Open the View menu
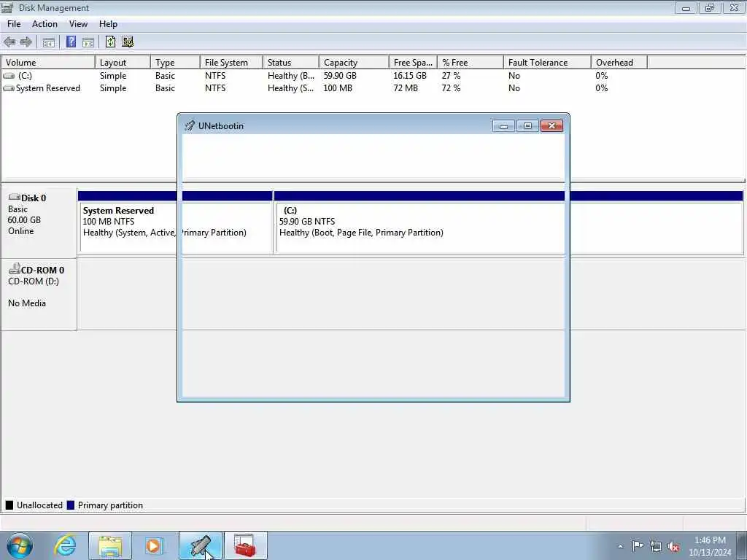Image resolution: width=747 pixels, height=560 pixels. click(x=78, y=24)
